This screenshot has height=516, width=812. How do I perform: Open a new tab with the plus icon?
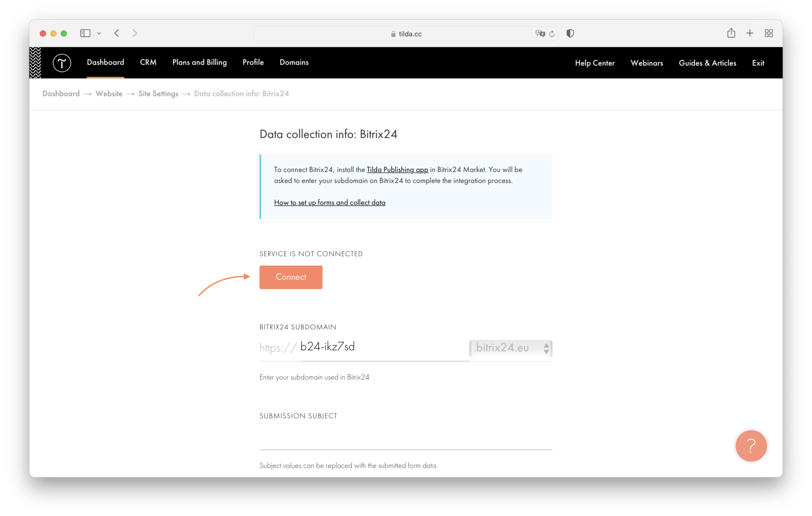click(750, 33)
